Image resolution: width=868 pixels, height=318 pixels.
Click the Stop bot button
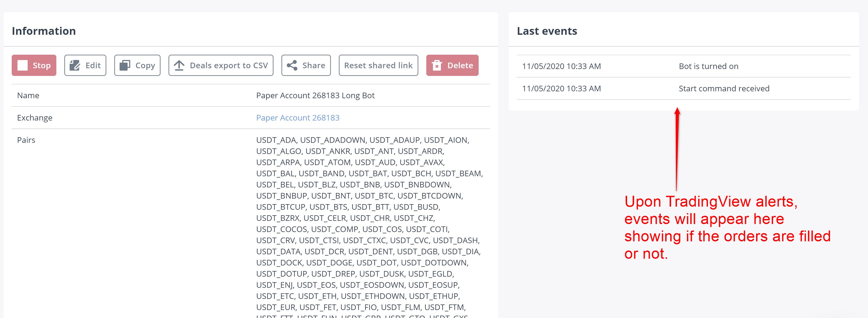34,65
